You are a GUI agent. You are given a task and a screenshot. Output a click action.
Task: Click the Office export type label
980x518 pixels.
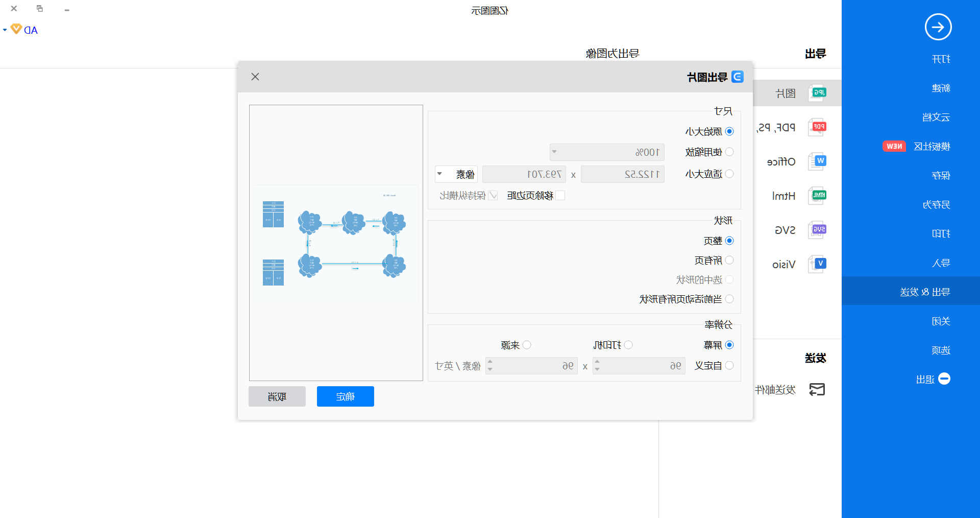(781, 162)
